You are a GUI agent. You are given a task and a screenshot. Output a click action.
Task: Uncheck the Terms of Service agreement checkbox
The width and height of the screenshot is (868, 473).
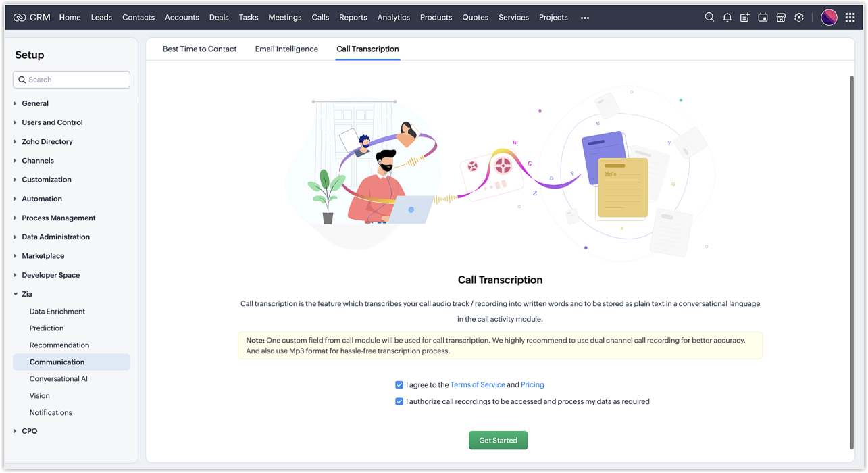(399, 385)
